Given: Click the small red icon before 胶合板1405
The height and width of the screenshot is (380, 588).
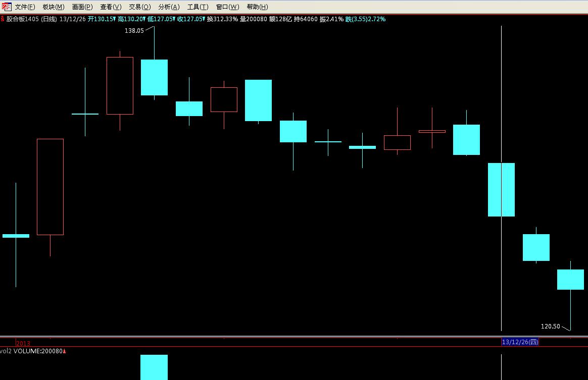Looking at the screenshot, I should click(3, 19).
